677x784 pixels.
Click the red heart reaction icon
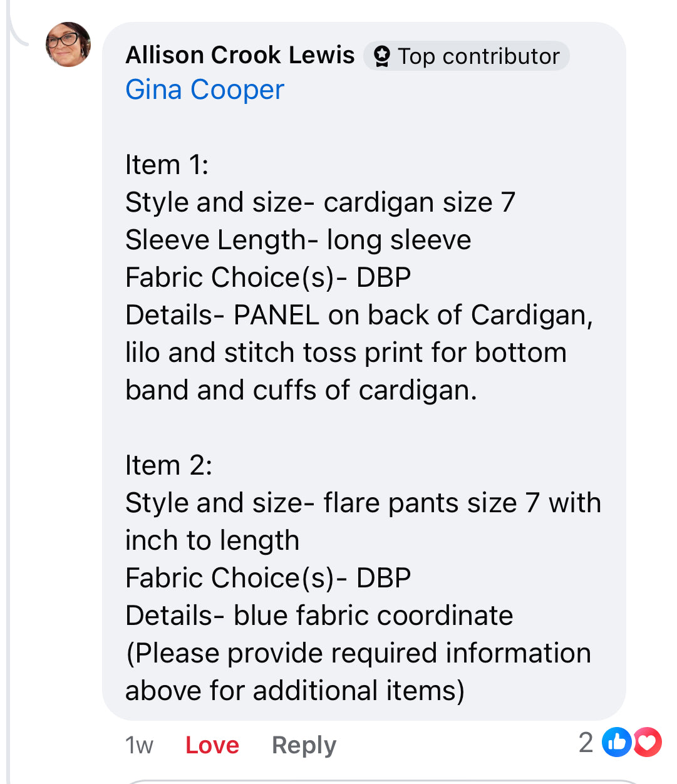click(648, 743)
